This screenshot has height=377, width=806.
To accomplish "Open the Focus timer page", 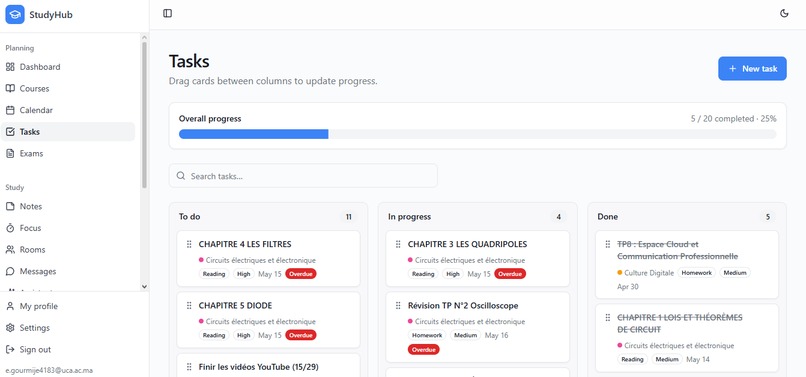I will point(68,228).
